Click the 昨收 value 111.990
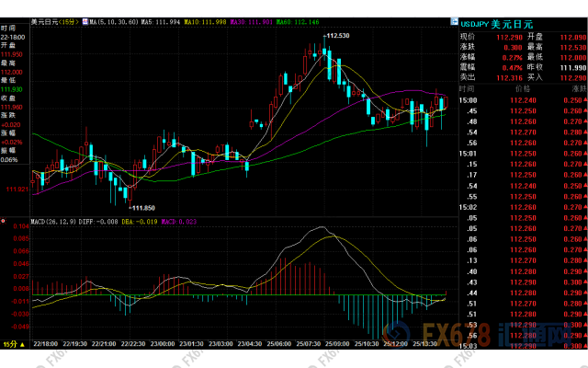 tap(573, 67)
